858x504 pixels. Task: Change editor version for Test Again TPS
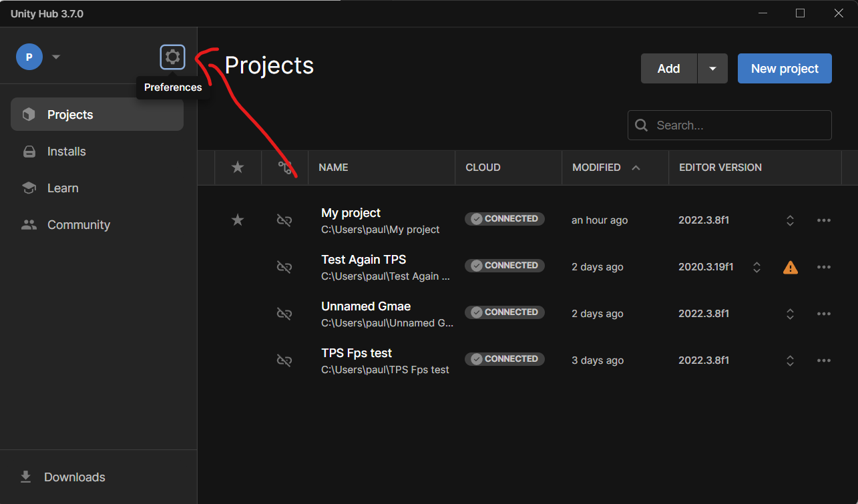tap(757, 267)
